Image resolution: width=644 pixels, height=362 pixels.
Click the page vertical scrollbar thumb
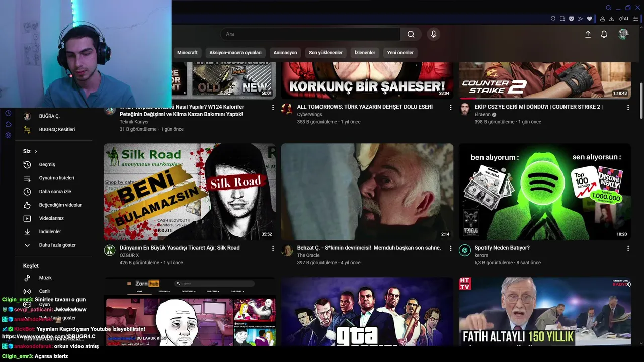click(641, 101)
